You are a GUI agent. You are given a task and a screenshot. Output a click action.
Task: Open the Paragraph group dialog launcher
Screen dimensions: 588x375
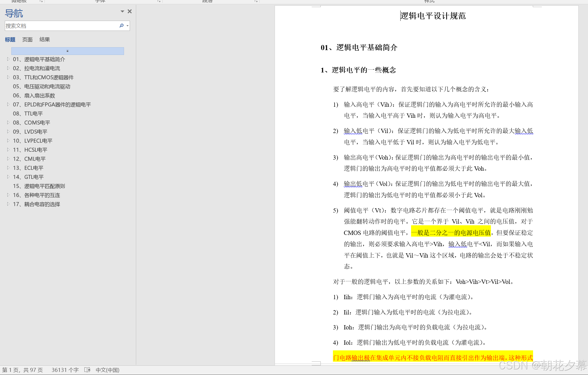pyautogui.click(x=256, y=1)
